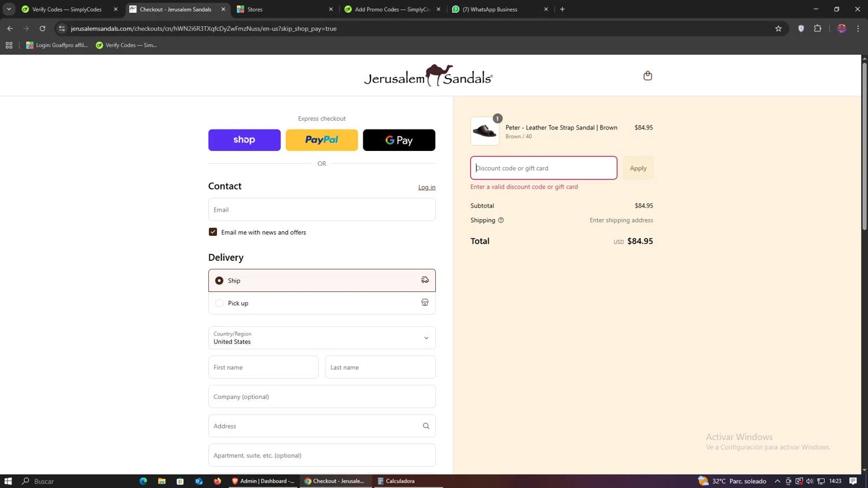Click the First name field
Screen dimensions: 868x488
click(x=263, y=367)
